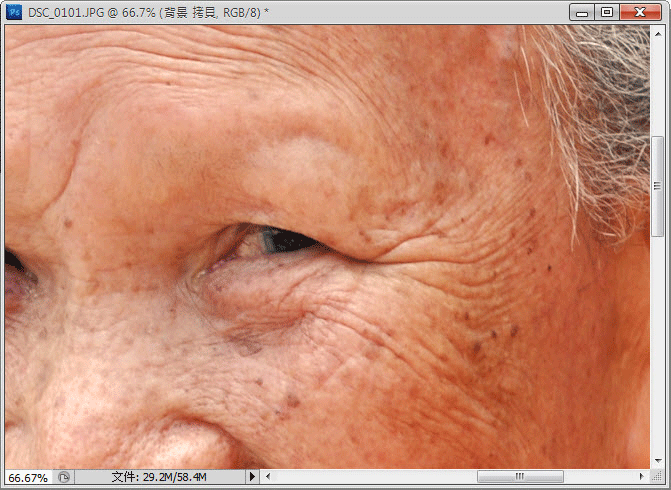The image size is (671, 490).
Task: Click the horizontal scrollbar thumb
Action: (x=520, y=477)
